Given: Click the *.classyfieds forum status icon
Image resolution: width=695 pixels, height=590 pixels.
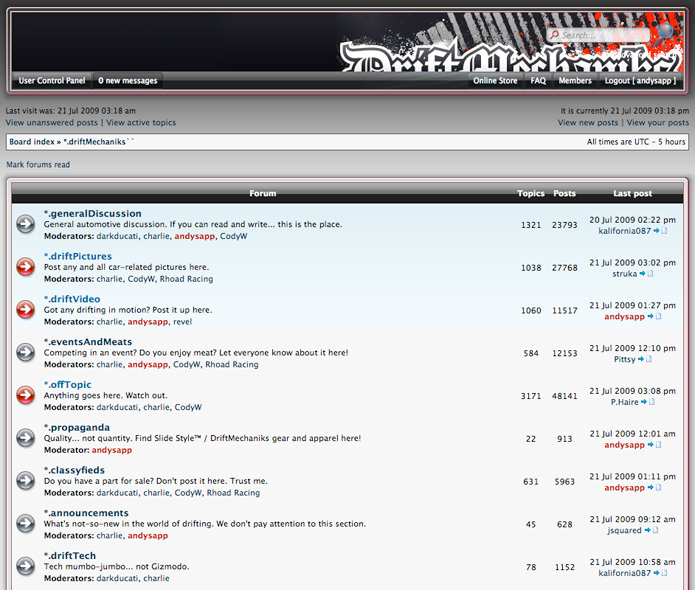Looking at the screenshot, I should pos(26,481).
